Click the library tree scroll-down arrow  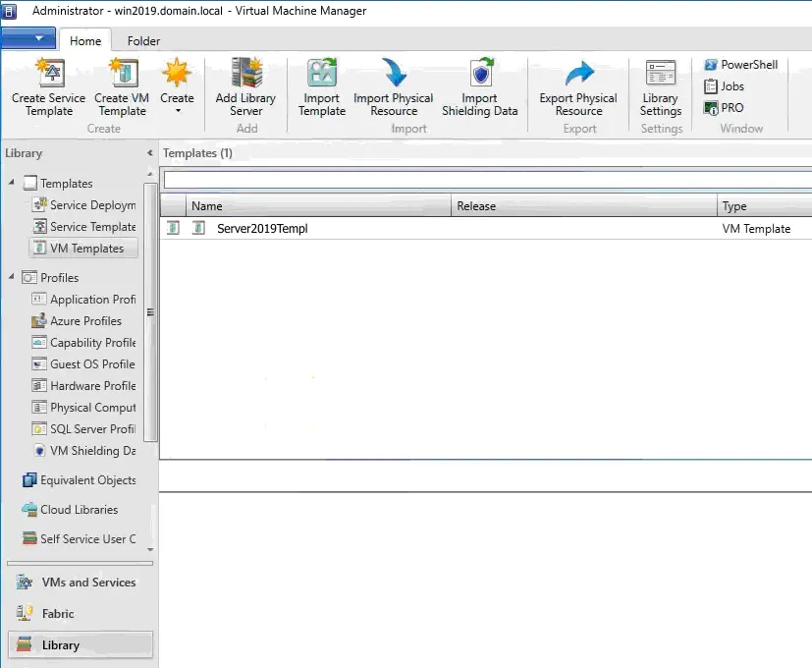150,549
